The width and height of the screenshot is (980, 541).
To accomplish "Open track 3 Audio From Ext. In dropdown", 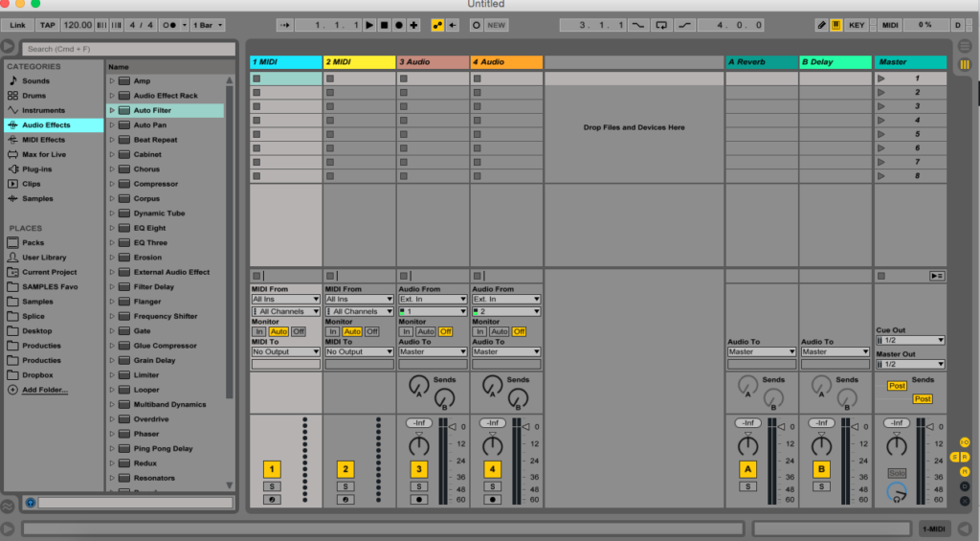I will [433, 299].
